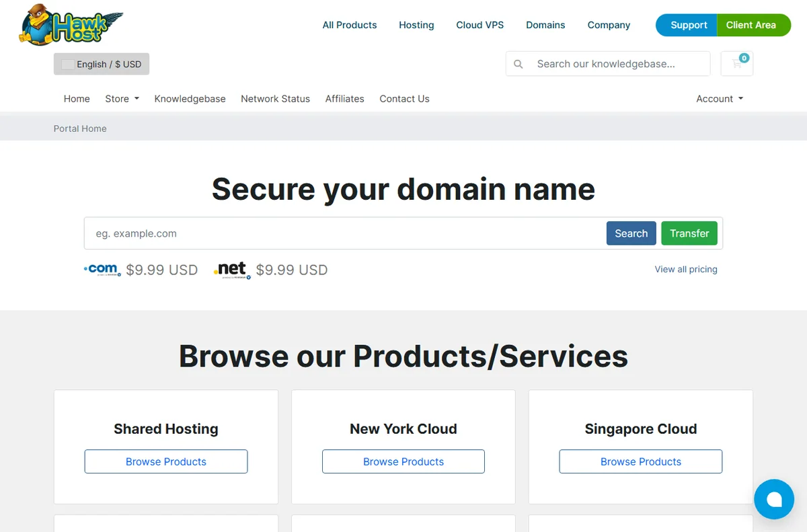
Task: Click the New York Cloud card title
Action: tap(403, 429)
